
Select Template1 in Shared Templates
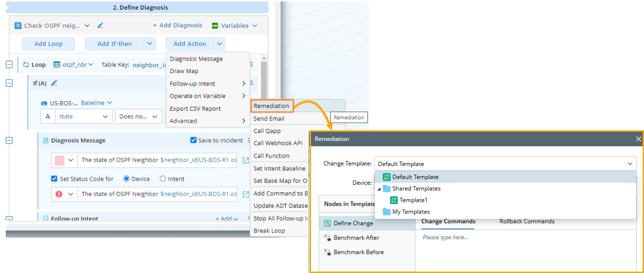click(x=409, y=200)
